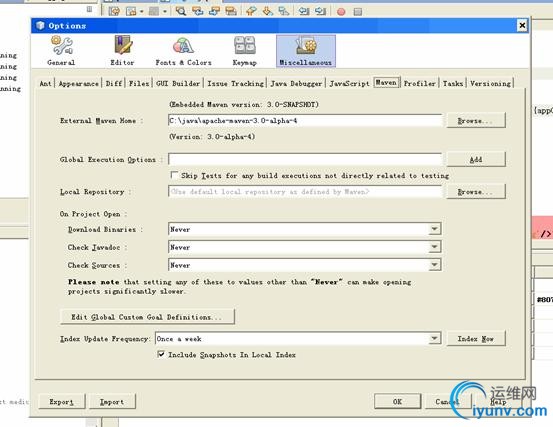This screenshot has height=427, width=553.
Task: Click the Find Next Occurrence icon
Action: click(214, 11)
